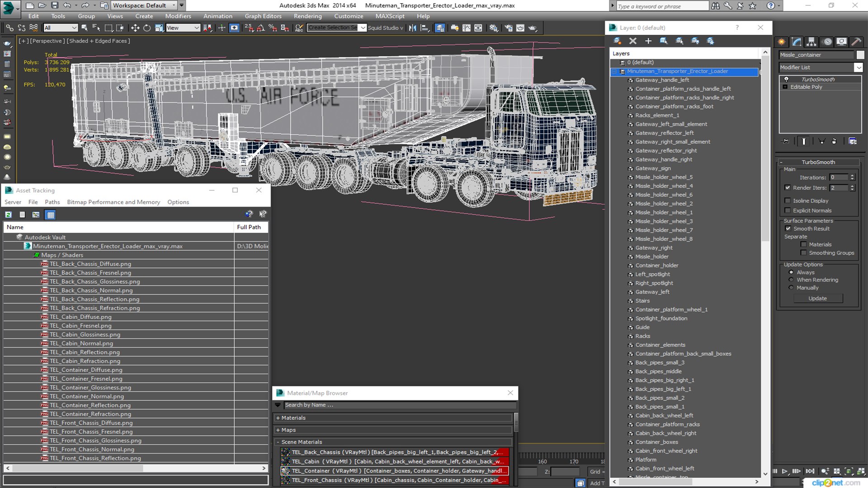Click the Mirror tool icon
Viewport: 868px width, 488px height.
pyautogui.click(x=412, y=28)
